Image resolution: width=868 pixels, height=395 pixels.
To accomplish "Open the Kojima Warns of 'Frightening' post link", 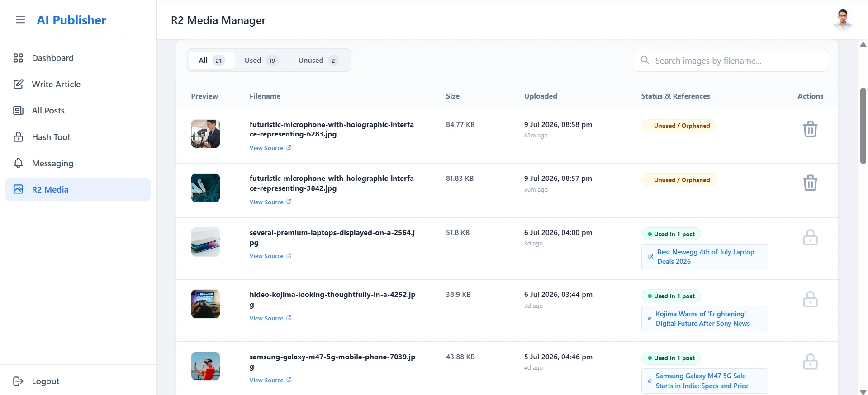I will tap(705, 319).
